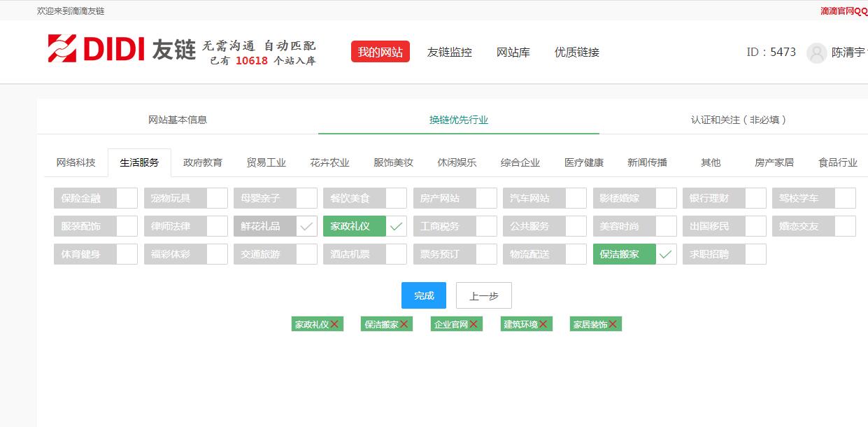Switch to the 网络科技 tab

(76, 162)
